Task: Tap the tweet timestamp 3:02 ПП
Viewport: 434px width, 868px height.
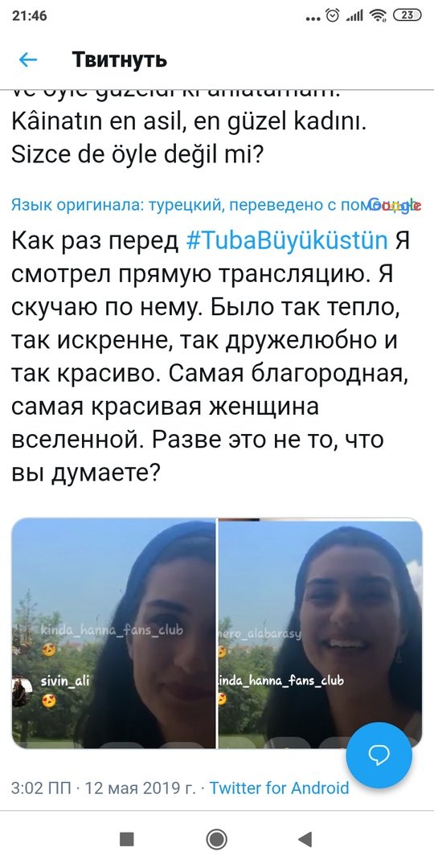Action: 41,788
